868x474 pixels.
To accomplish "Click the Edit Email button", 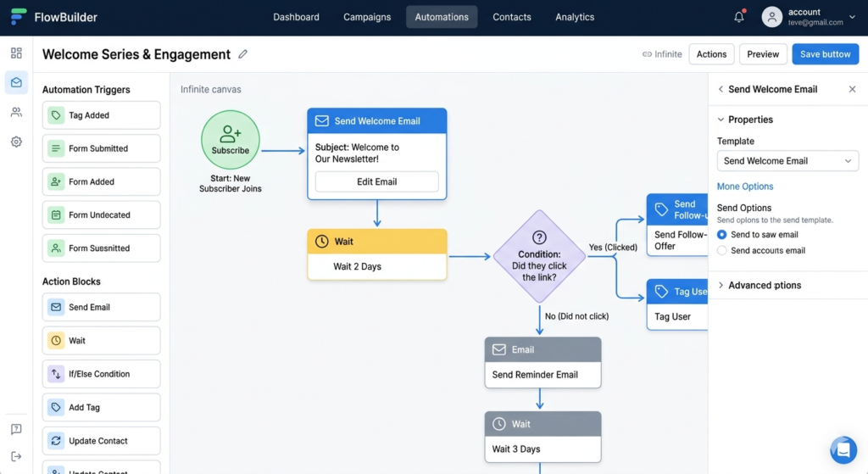I will pyautogui.click(x=376, y=181).
